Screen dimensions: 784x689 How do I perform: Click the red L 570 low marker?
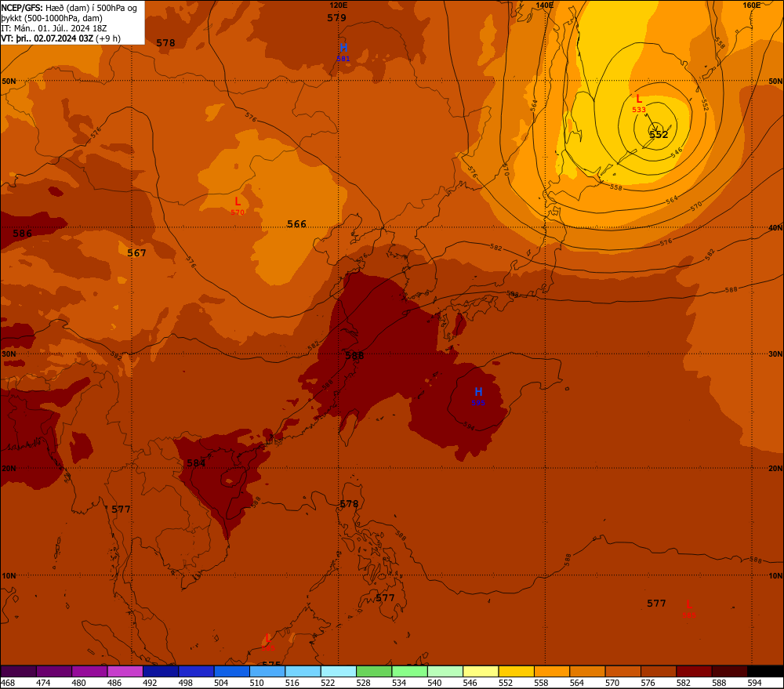(x=238, y=205)
